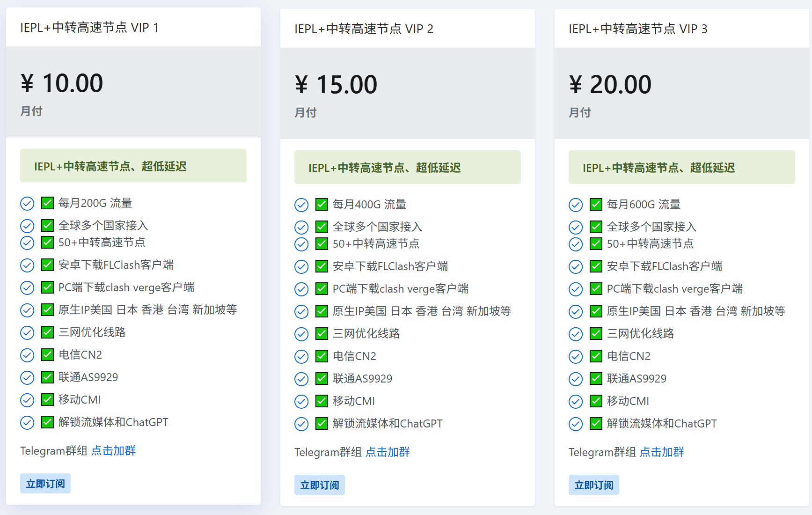Click the circle check icon beside 三网优化线路 in VIP 1
Viewport: 812px width, 515px height.
27,333
